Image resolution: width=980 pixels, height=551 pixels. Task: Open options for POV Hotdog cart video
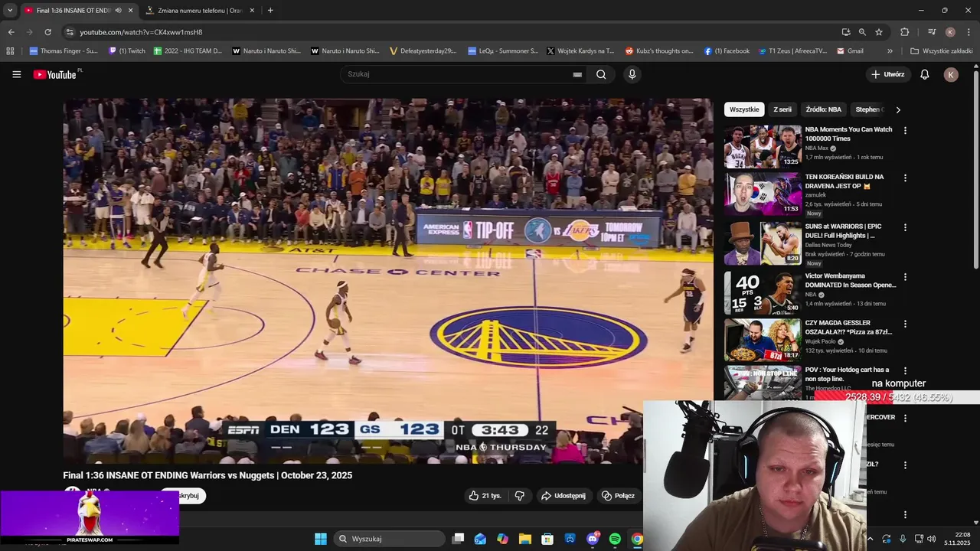[x=905, y=371]
